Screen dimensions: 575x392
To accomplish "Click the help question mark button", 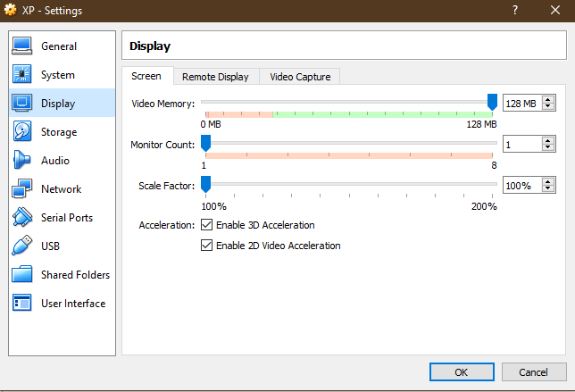I will click(515, 10).
